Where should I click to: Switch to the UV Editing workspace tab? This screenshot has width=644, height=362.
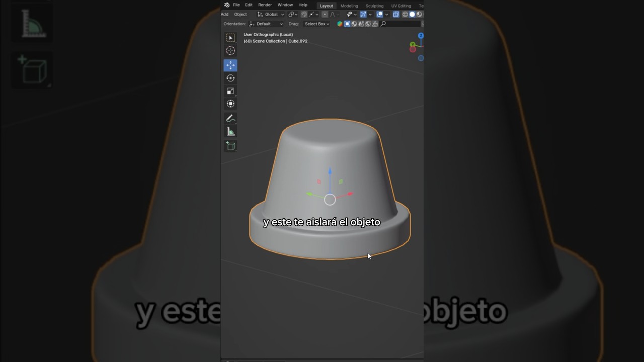click(401, 6)
